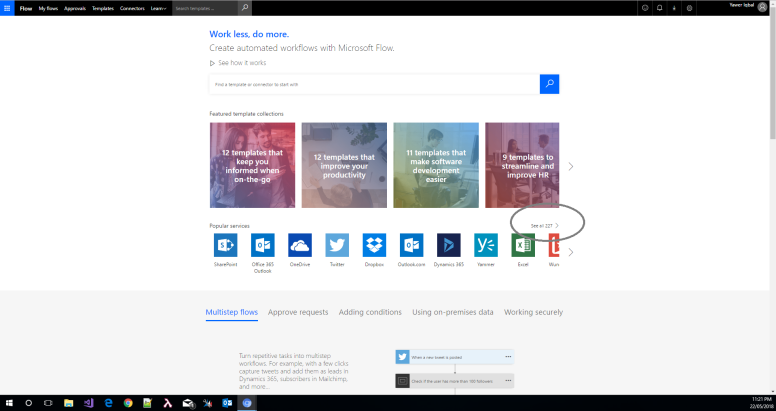Open the Twitter service icon
Image resolution: width=776 pixels, height=411 pixels.
[x=337, y=245]
